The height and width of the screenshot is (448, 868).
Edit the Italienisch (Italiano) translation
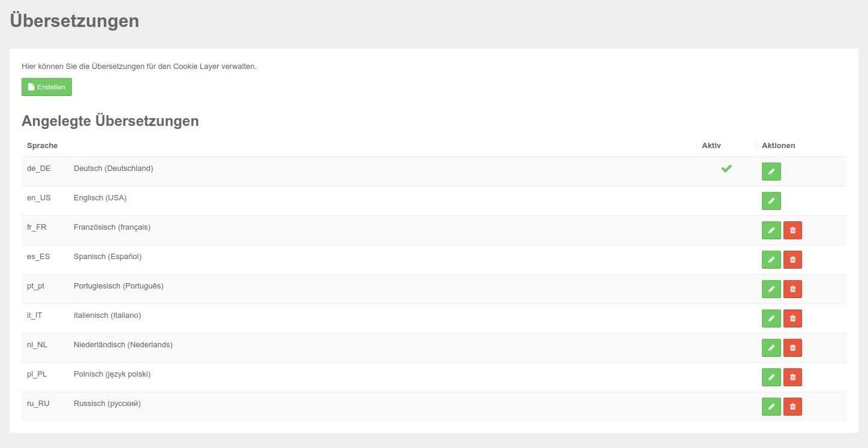tap(771, 318)
